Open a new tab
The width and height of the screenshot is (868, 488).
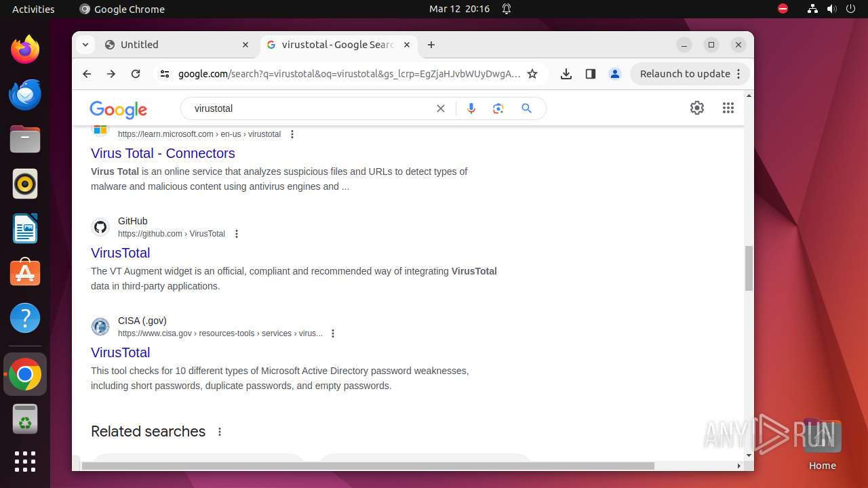point(431,45)
